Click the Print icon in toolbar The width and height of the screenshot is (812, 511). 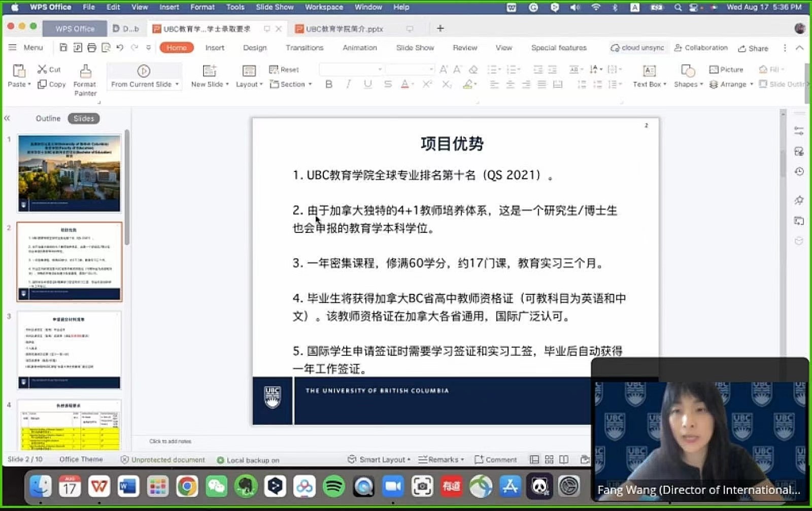tap(92, 48)
